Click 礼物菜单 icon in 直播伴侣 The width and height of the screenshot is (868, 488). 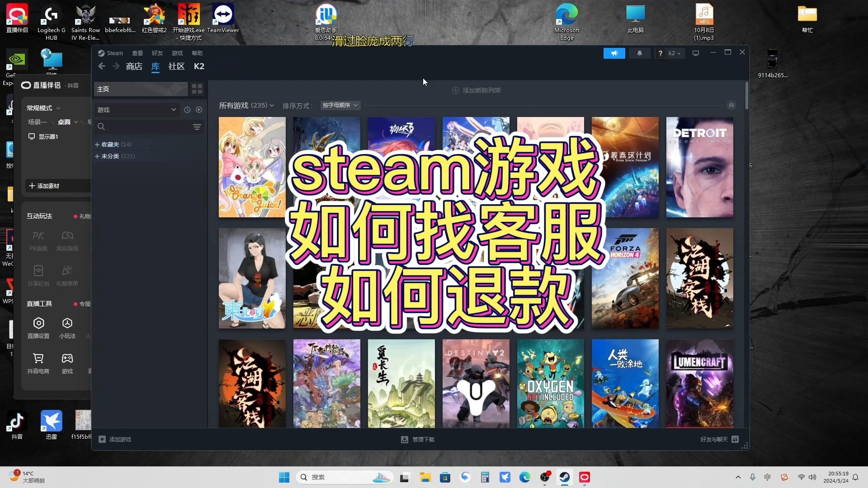point(67,271)
